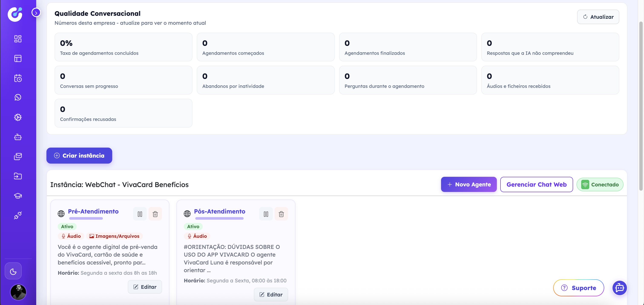Click the Confirmações recusadas card

click(x=124, y=113)
